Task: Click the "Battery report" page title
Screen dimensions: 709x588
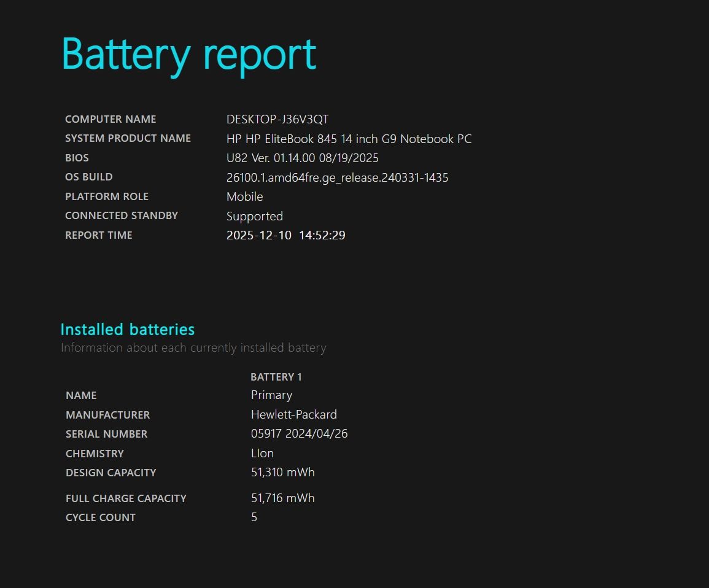Action: (188, 55)
